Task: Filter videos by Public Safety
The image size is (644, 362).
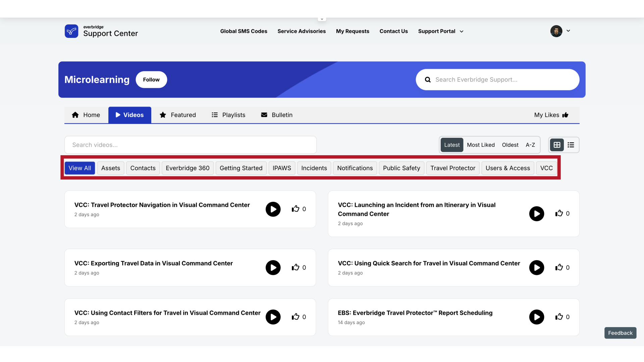Action: pos(401,168)
